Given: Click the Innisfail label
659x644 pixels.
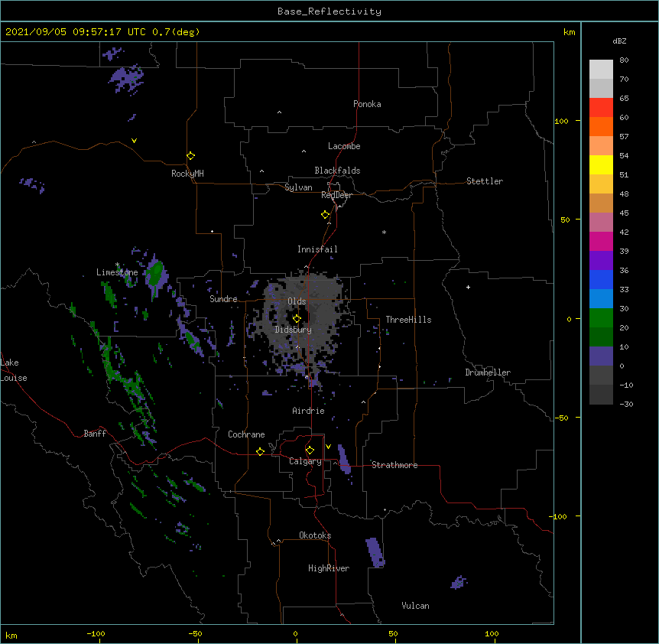Looking at the screenshot, I should 317,249.
